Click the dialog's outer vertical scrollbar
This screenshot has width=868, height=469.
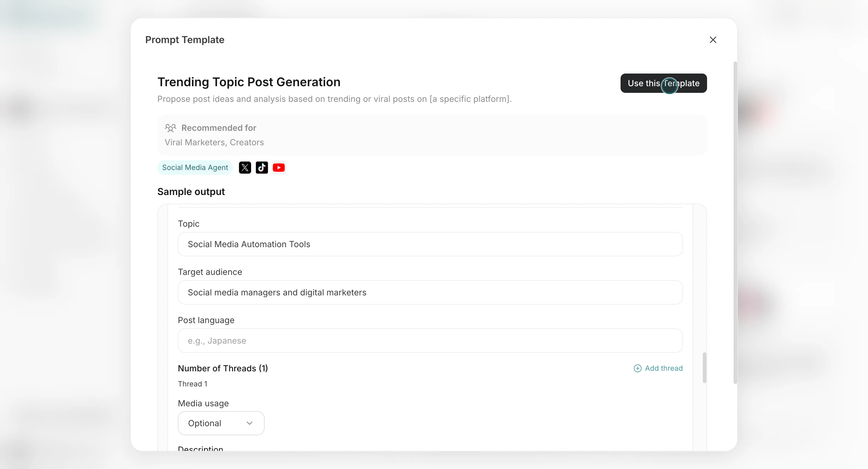coord(735,222)
